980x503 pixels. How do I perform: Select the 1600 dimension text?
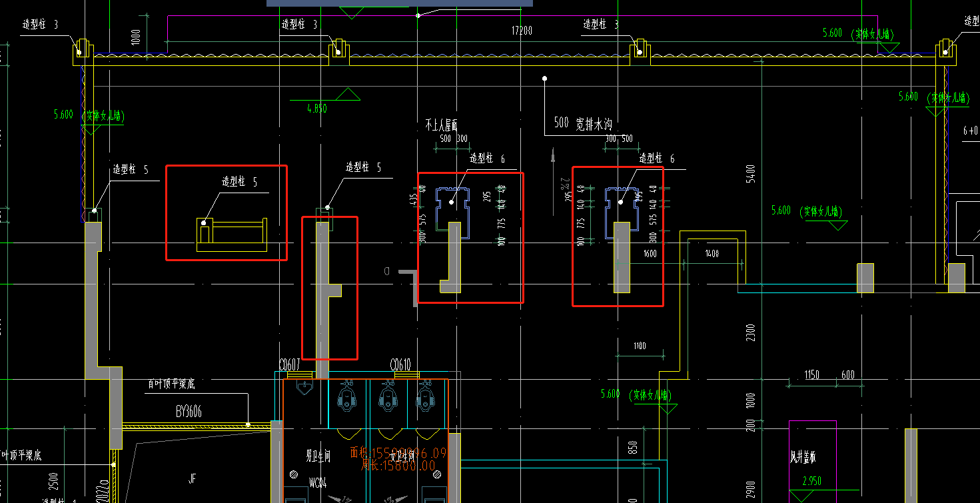point(650,253)
